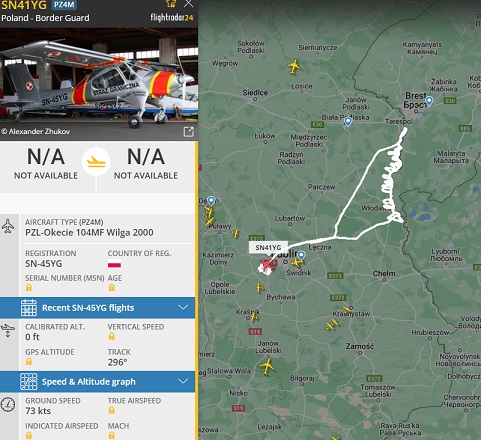Open the Wilga aircraft photo thumbnail
The width and height of the screenshot is (481, 440).
[99, 84]
